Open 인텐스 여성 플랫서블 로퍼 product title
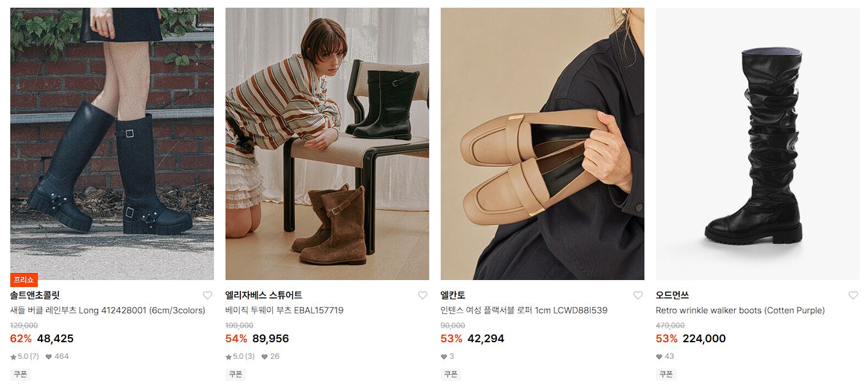868x389 pixels. [x=524, y=310]
